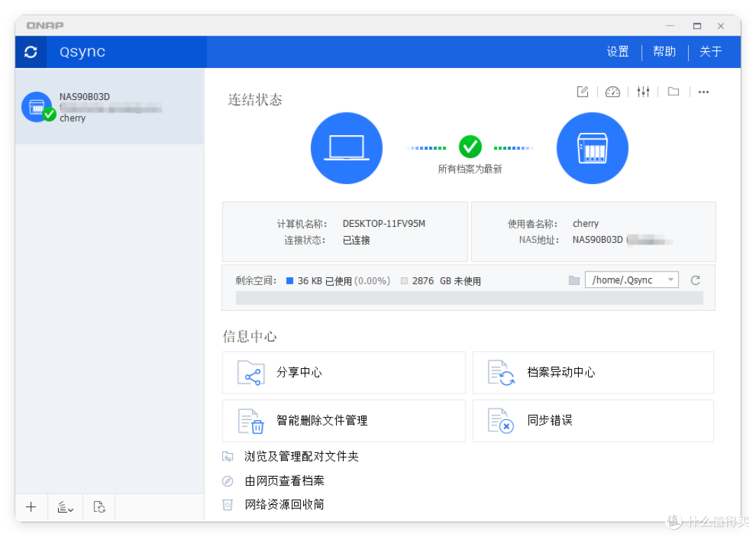Viewport: 756px width, 537px height.
Task: Click the NAS device circle icon
Action: pos(593,148)
